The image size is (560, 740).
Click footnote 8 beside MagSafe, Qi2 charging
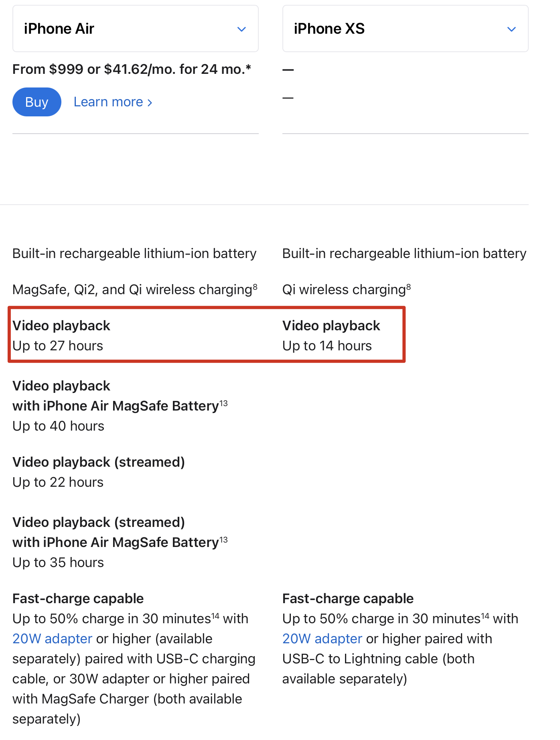(255, 287)
